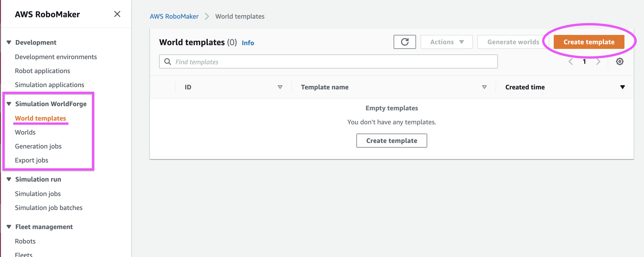
Task: Open table preferences gear icon
Action: (x=620, y=61)
